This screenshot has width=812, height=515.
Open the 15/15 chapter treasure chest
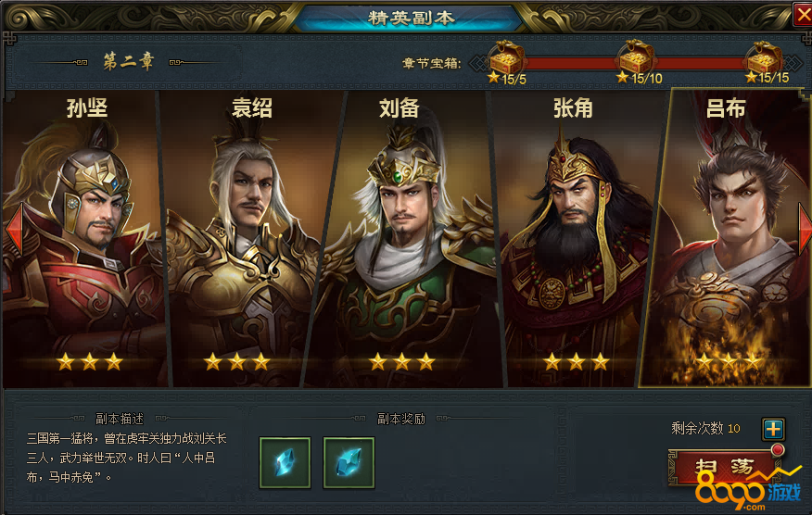pyautogui.click(x=763, y=58)
